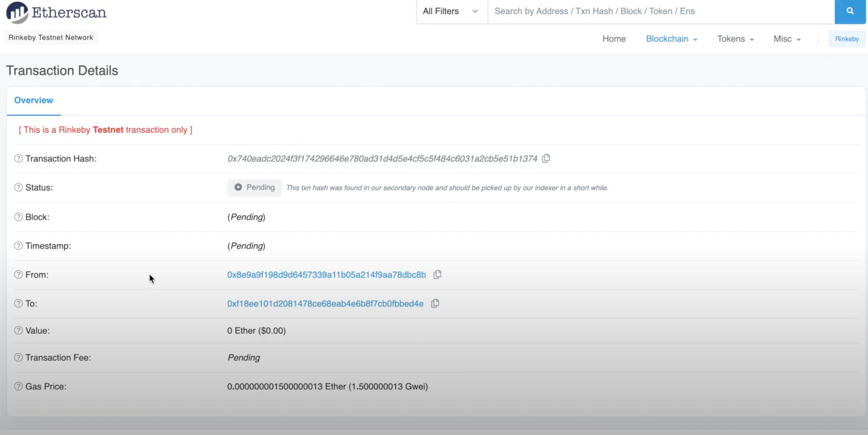Screen dimensions: 868x435
Task: Click the Timestamp (Pending) value
Action: point(246,246)
